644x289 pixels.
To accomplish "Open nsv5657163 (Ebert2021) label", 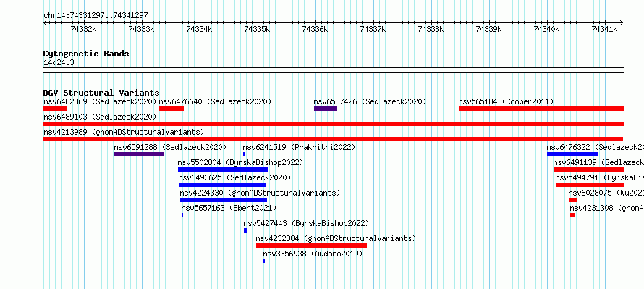I will click(229, 208).
